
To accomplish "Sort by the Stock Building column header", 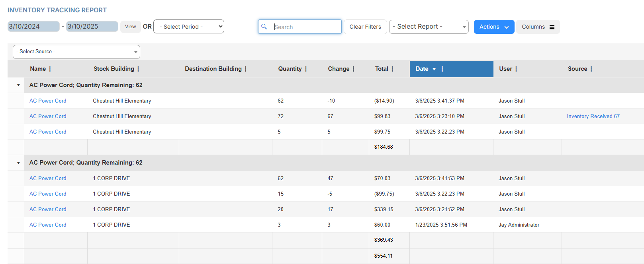I will coord(114,69).
